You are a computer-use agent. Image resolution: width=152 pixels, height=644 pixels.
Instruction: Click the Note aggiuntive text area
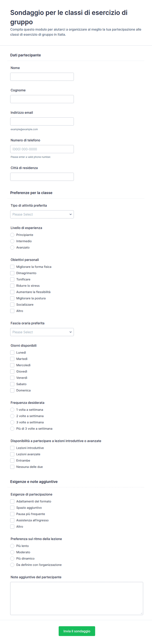click(x=77, y=598)
